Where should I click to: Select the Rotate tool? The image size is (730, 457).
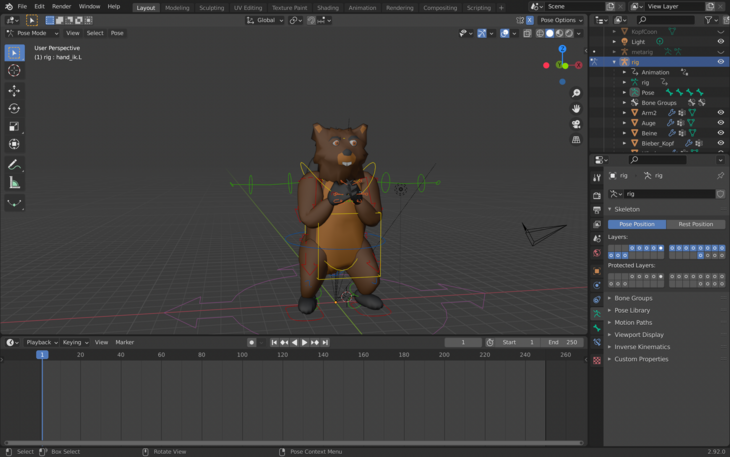click(14, 108)
